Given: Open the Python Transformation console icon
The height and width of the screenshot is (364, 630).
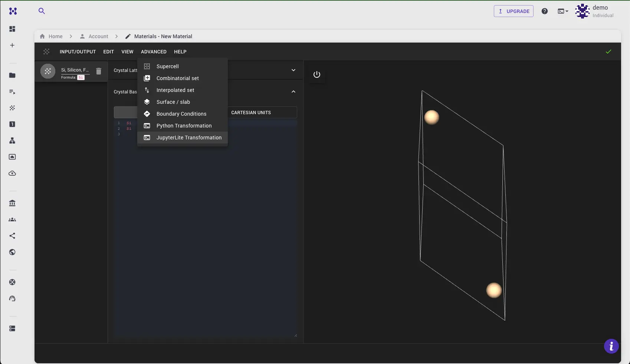Looking at the screenshot, I should point(147,126).
